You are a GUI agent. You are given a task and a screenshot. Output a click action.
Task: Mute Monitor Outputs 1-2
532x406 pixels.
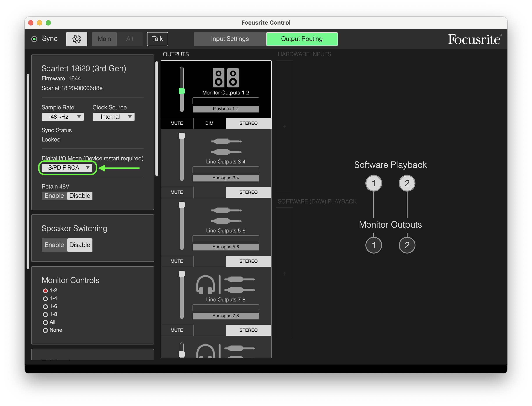pyautogui.click(x=177, y=123)
